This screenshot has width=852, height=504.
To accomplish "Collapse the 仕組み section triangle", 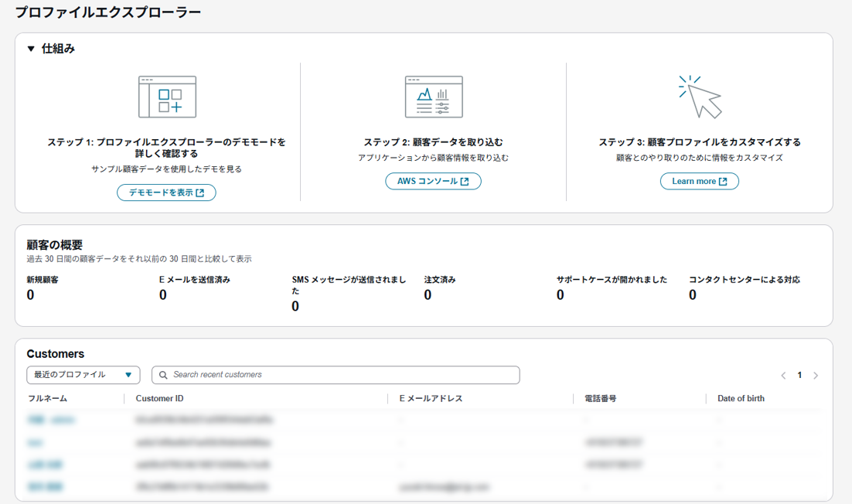I will 31,49.
